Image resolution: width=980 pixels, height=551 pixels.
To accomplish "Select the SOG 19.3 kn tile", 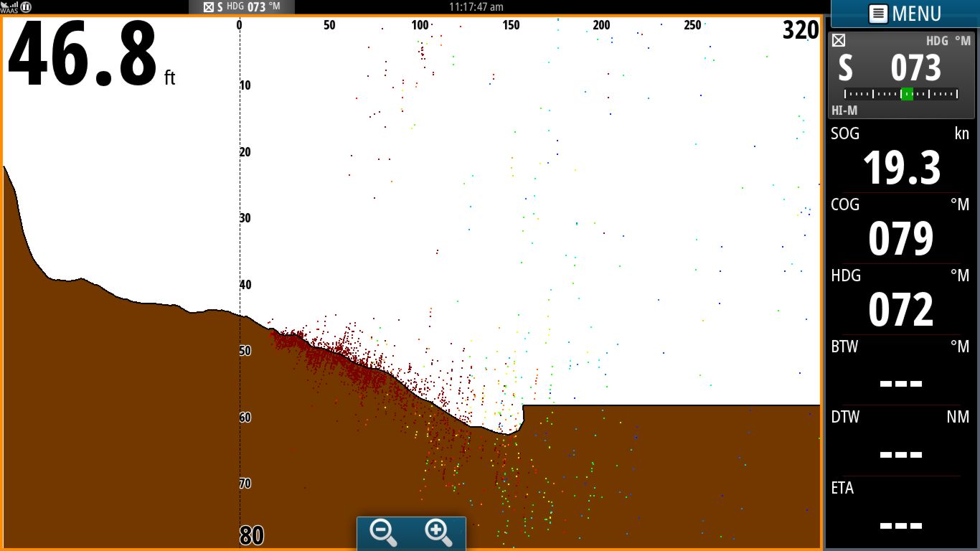I will [x=900, y=157].
